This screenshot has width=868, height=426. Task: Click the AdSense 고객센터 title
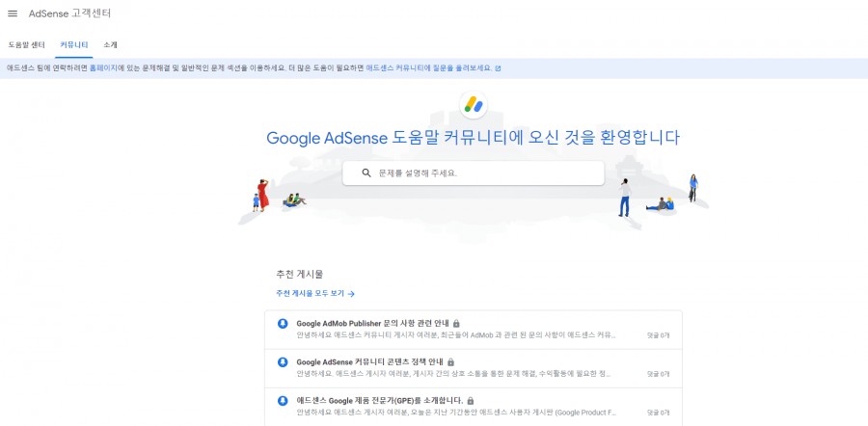69,13
